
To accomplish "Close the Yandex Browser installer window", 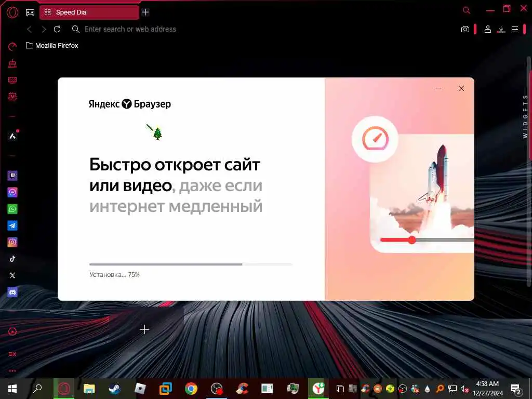I will click(461, 88).
